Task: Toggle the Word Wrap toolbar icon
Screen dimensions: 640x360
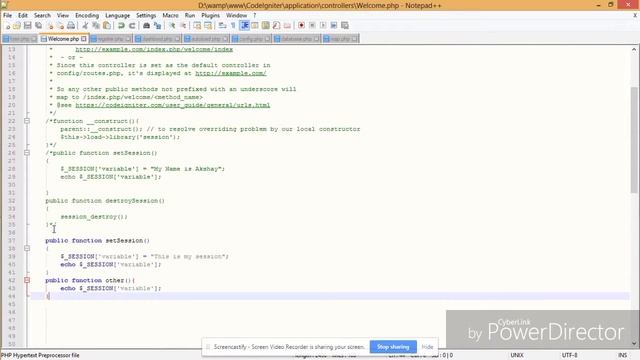Action: [x=222, y=26]
